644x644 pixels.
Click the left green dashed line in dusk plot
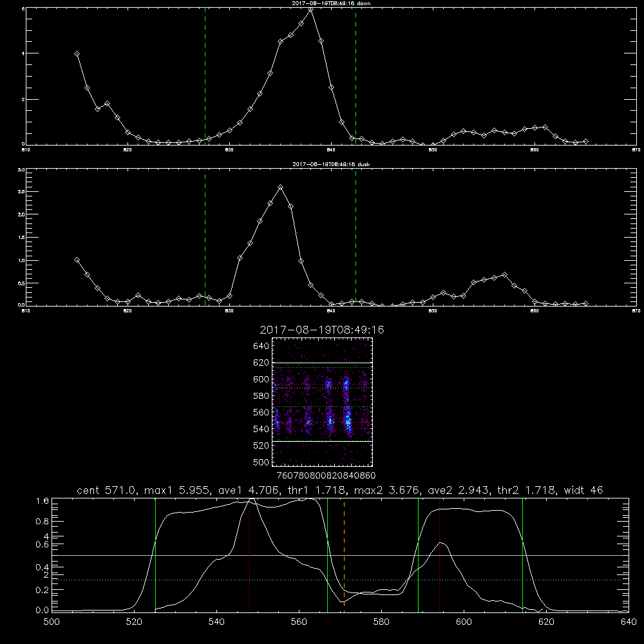tap(205, 237)
